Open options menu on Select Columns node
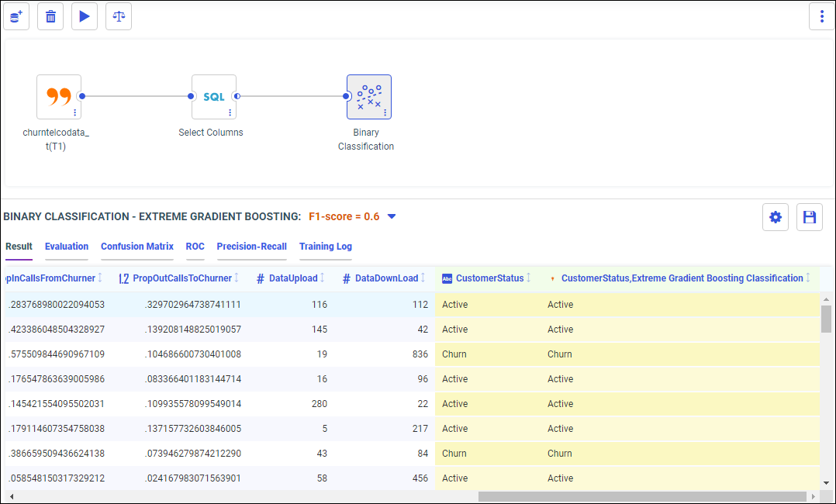Screen dimensions: 836x504 (x=230, y=112)
